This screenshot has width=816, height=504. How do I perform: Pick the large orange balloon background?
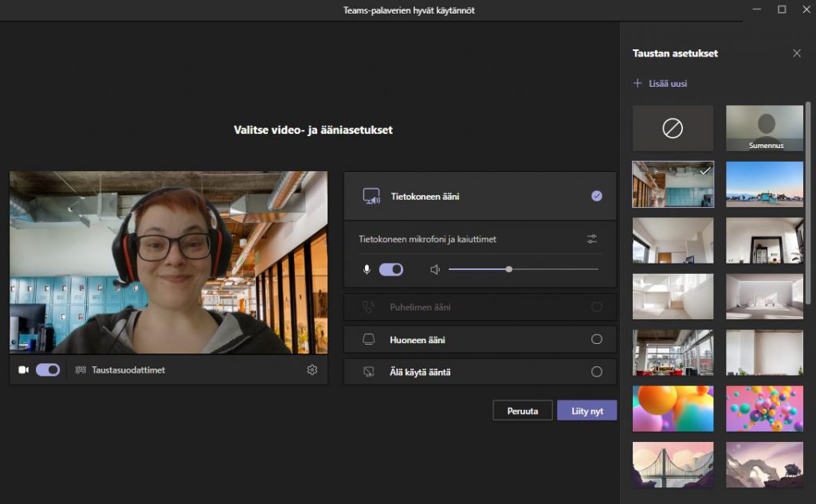(x=673, y=408)
